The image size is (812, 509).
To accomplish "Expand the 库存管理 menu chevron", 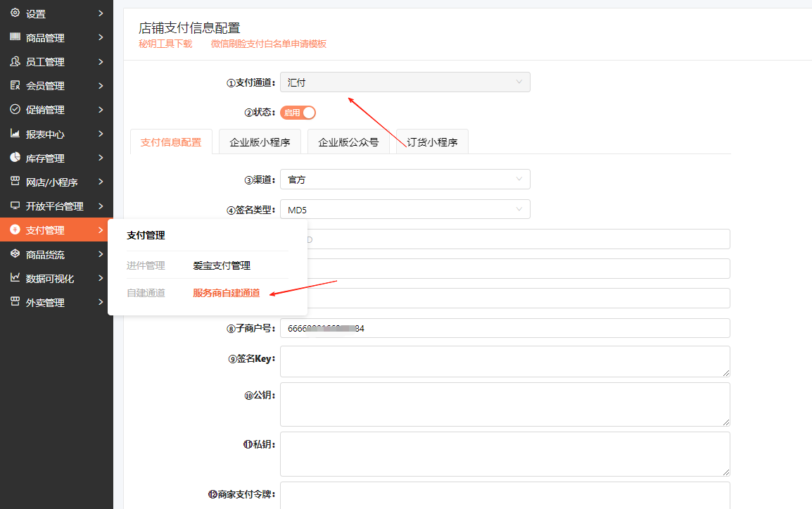I will click(101, 158).
